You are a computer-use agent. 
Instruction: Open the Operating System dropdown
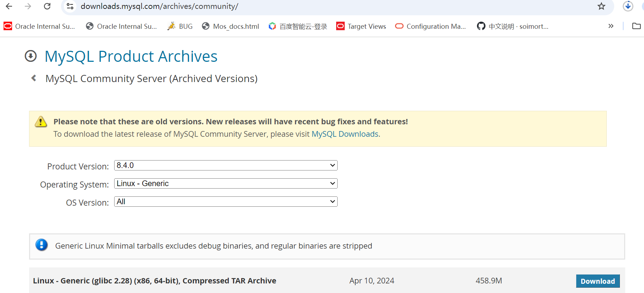(226, 184)
